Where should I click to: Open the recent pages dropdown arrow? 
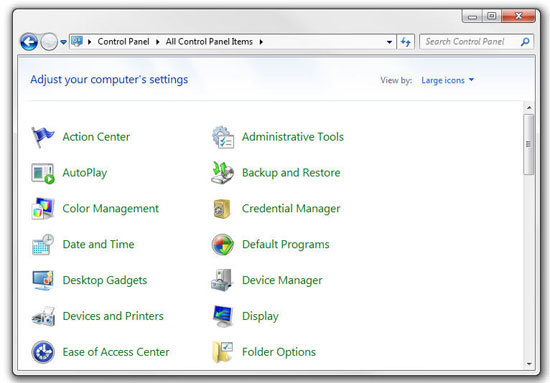(63, 42)
